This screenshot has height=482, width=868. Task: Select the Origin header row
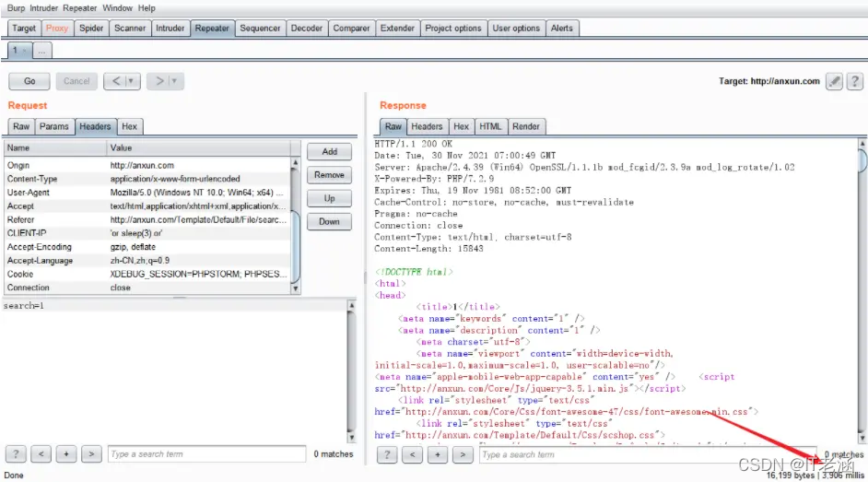click(x=147, y=166)
